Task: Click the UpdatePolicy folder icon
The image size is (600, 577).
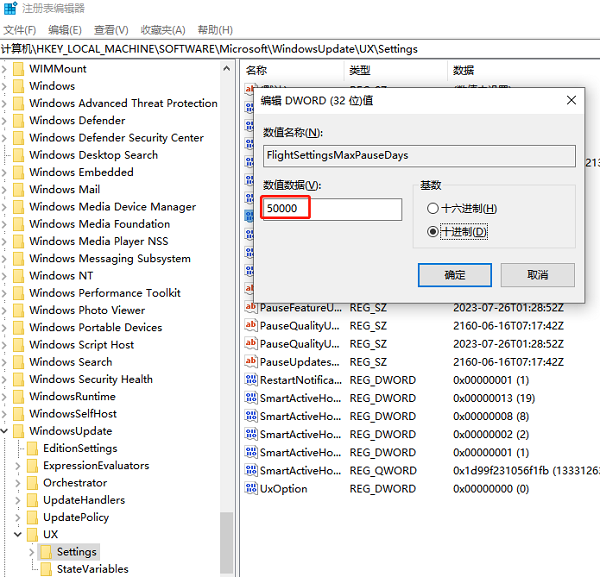Action: tap(33, 517)
